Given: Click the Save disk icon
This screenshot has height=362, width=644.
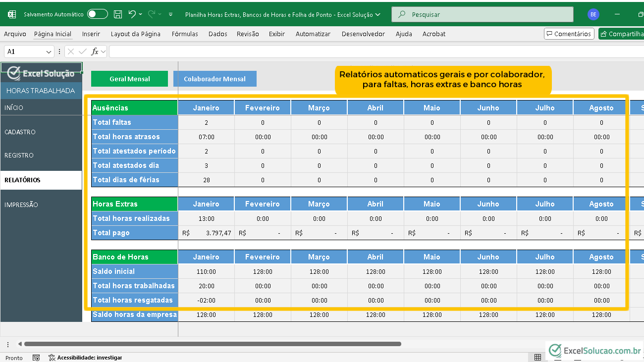Looking at the screenshot, I should click(x=118, y=14).
